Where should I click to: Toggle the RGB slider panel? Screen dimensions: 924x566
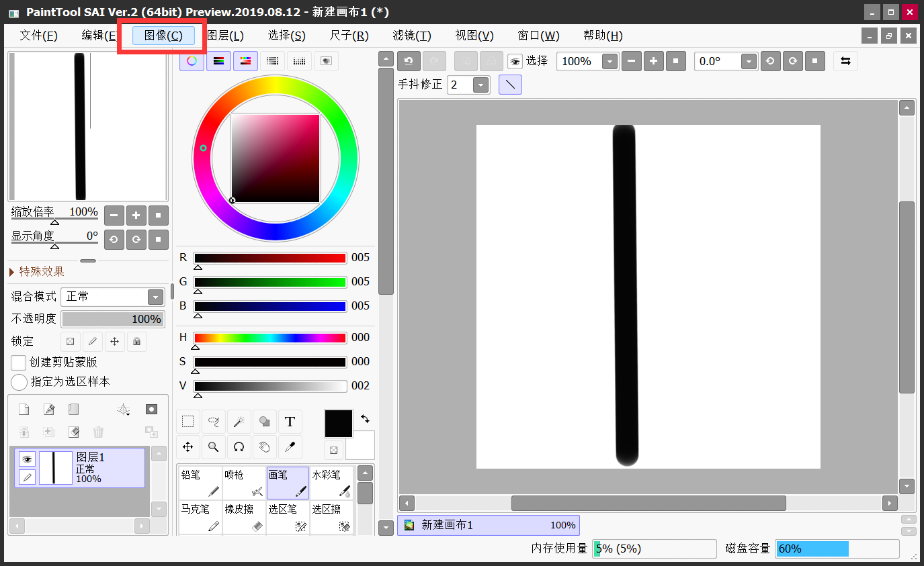pos(218,61)
